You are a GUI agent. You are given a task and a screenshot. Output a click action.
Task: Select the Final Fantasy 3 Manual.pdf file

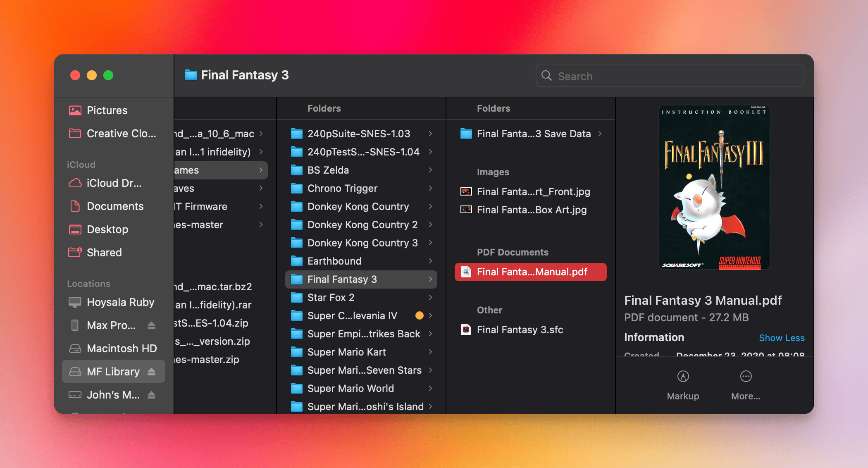[x=531, y=272]
